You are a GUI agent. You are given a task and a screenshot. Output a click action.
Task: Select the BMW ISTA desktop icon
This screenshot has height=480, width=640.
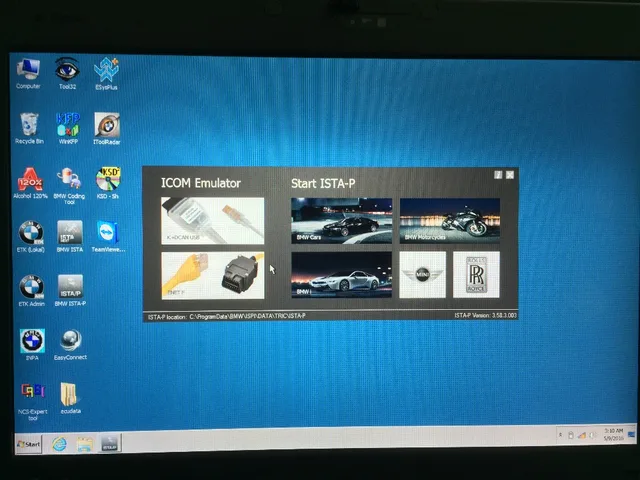[70, 237]
